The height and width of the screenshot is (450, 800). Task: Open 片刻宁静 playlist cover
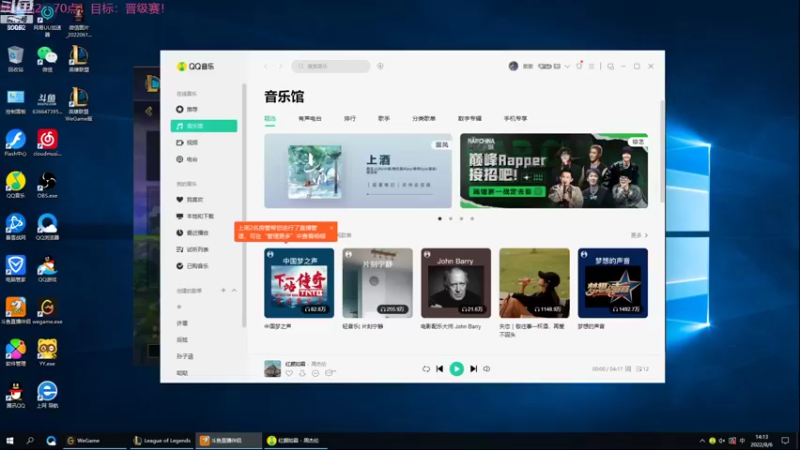(x=378, y=283)
